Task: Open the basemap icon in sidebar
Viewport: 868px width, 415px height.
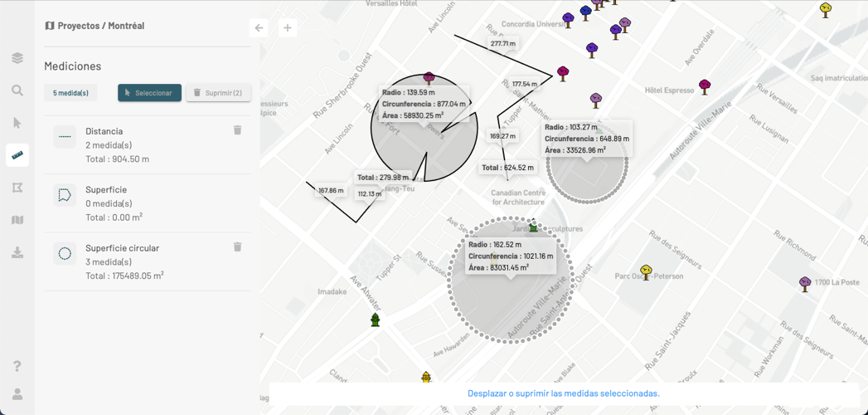Action: click(x=17, y=220)
